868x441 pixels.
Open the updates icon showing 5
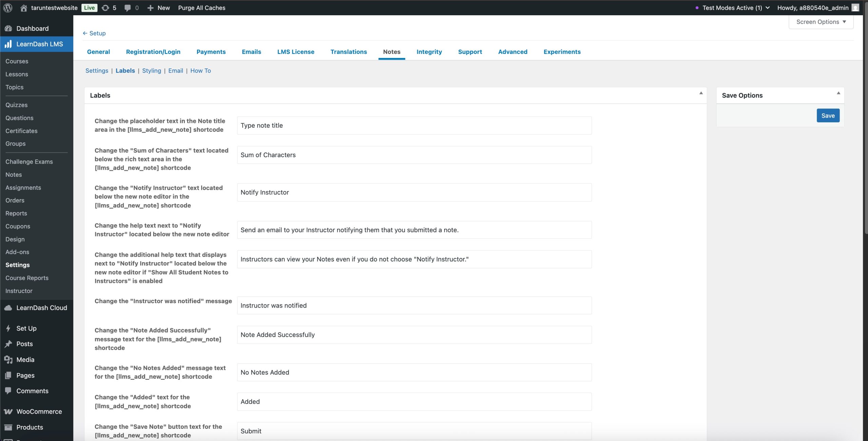[x=105, y=7]
